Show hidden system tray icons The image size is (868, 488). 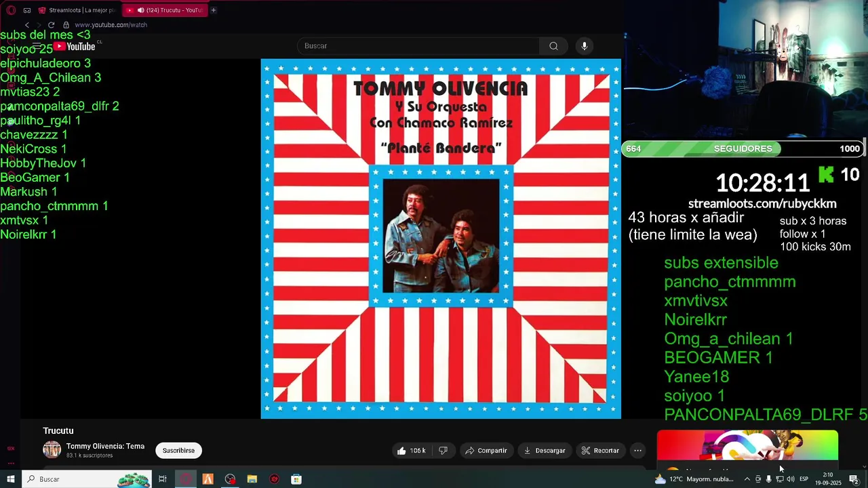click(x=747, y=479)
